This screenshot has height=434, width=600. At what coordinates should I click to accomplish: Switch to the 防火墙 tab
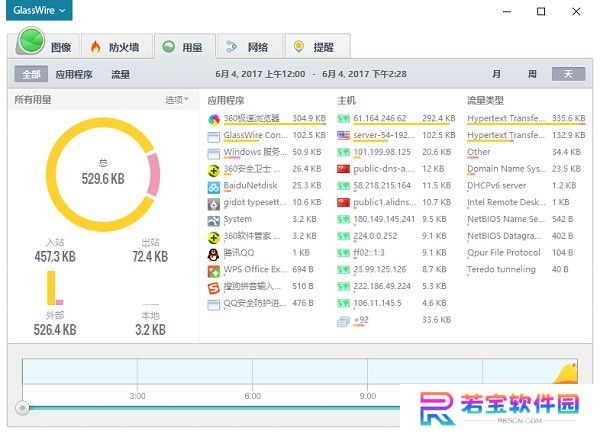tap(117, 47)
